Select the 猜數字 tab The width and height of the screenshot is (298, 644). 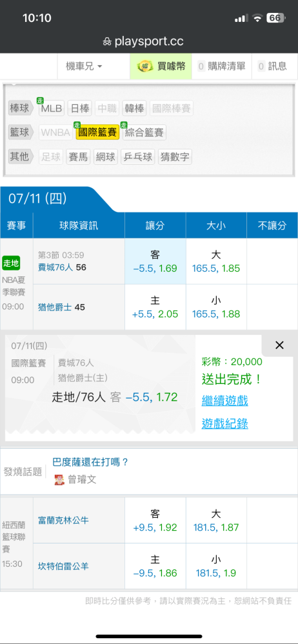(x=175, y=156)
